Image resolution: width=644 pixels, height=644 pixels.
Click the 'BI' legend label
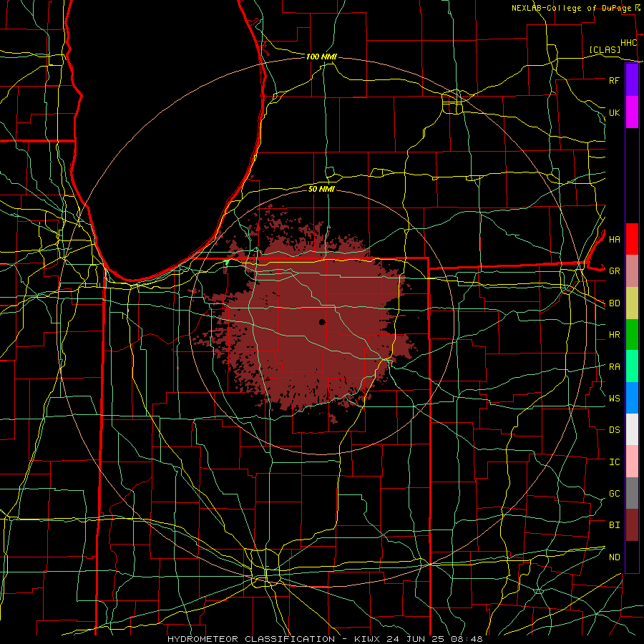(614, 525)
